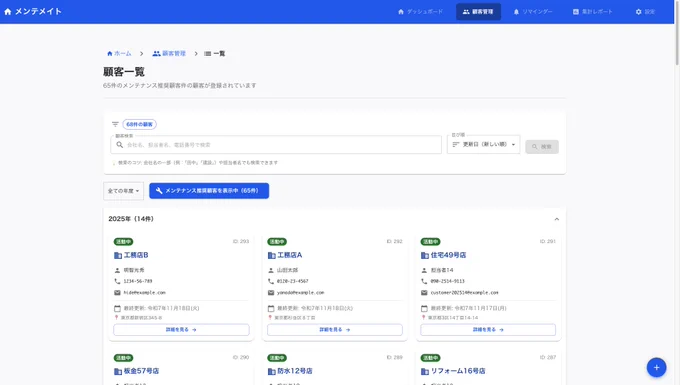Viewport: 680px width, 385px height.
Task: Click the location pin on 工務店A card
Action: pos(270,317)
